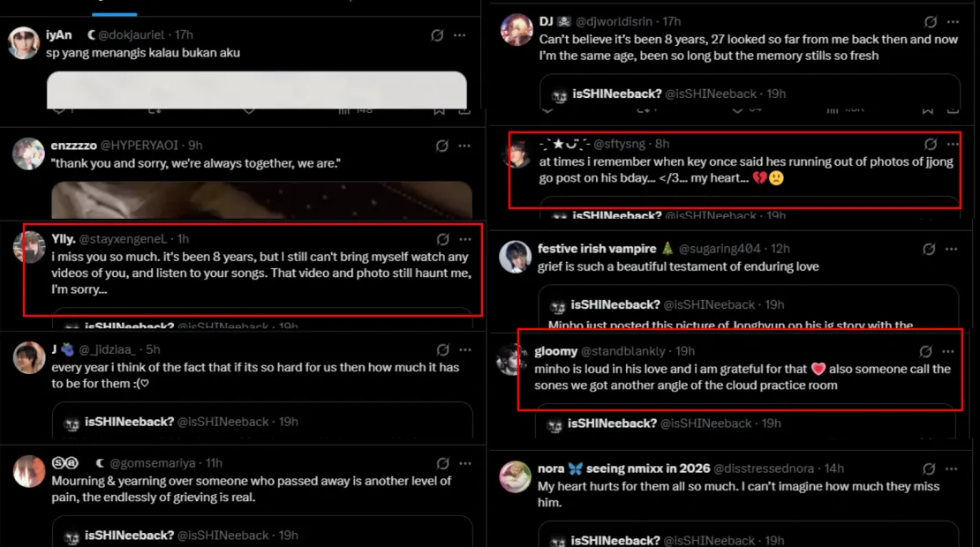This screenshot has width=980, height=547.
Task: Click the Grok icon on gloomy's tweet
Action: pyautogui.click(x=925, y=351)
